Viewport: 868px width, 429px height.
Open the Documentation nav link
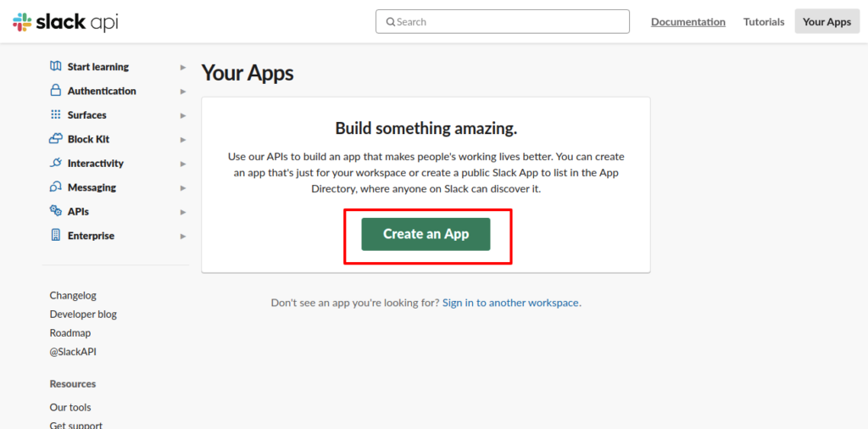click(687, 22)
